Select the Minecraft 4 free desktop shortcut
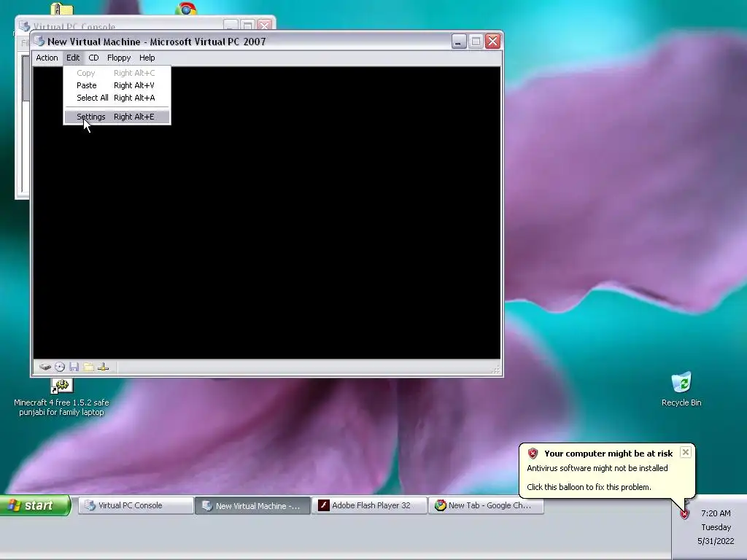The height and width of the screenshot is (560, 747). (61, 398)
